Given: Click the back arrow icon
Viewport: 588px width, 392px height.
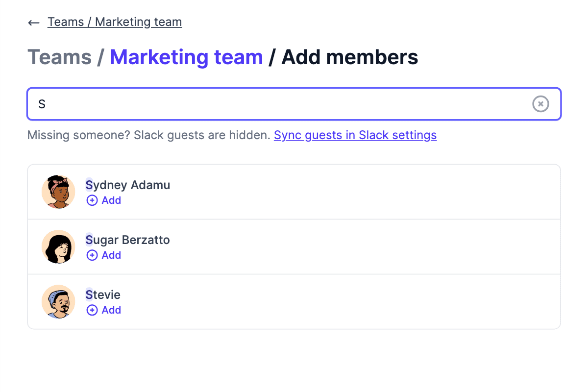Looking at the screenshot, I should click(x=34, y=23).
